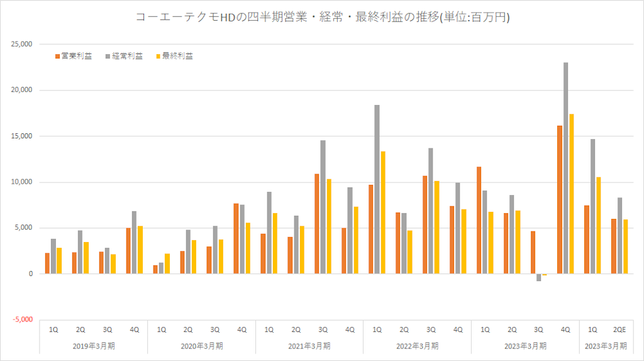Click the orange 営業利益 legend swatch

(x=57, y=56)
